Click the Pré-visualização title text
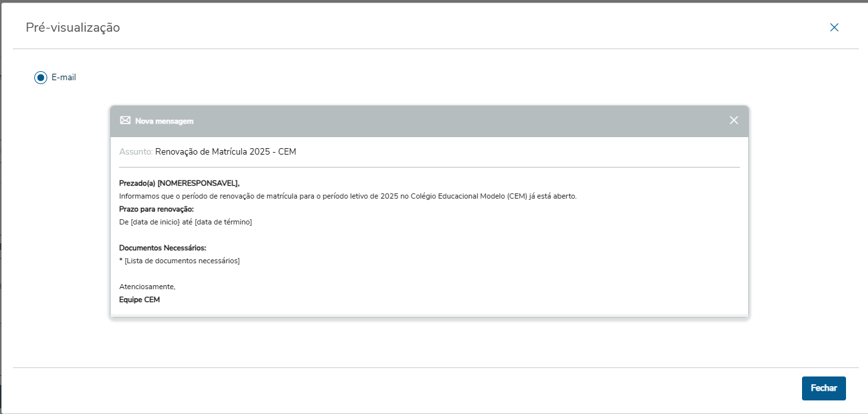 [72, 27]
